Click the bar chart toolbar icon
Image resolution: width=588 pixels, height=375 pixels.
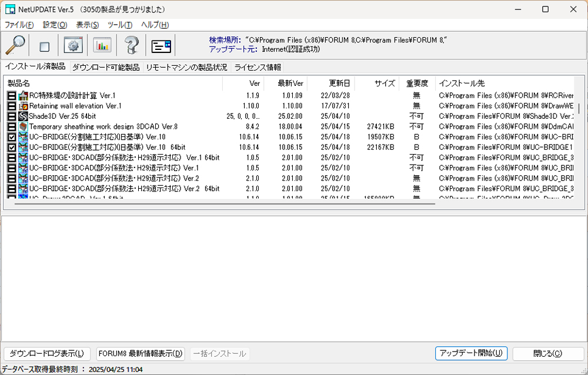[x=102, y=45]
